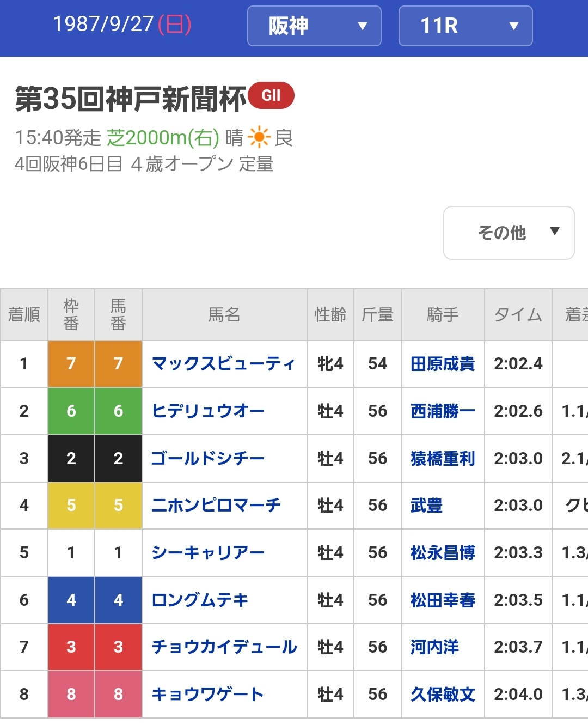View jockey 武豊 profile
This screenshot has height=724, width=588.
pyautogui.click(x=426, y=506)
